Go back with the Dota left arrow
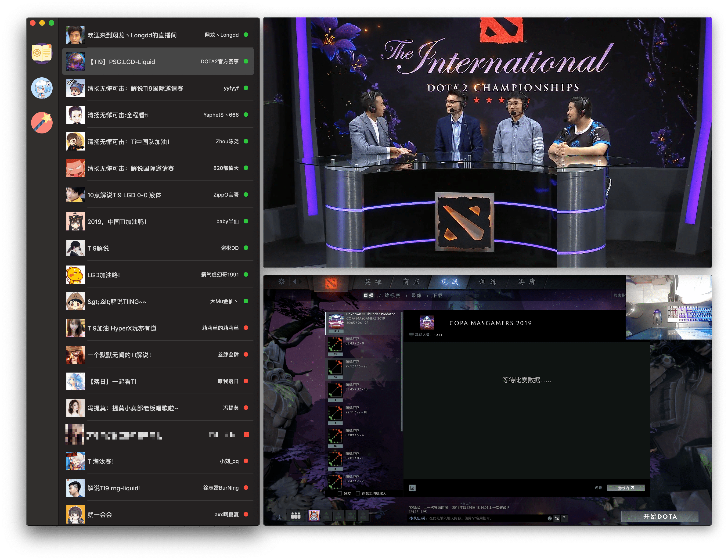Image resolution: width=728 pixels, height=560 pixels. click(295, 282)
